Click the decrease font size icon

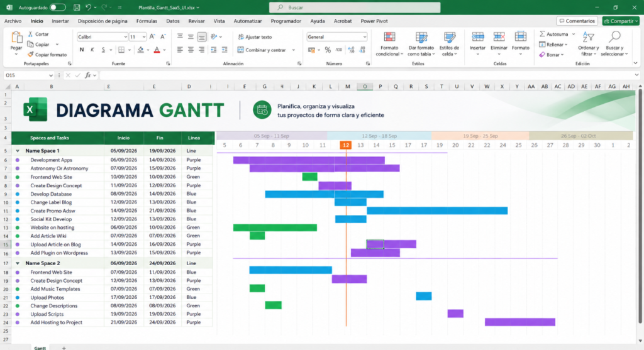click(x=163, y=36)
